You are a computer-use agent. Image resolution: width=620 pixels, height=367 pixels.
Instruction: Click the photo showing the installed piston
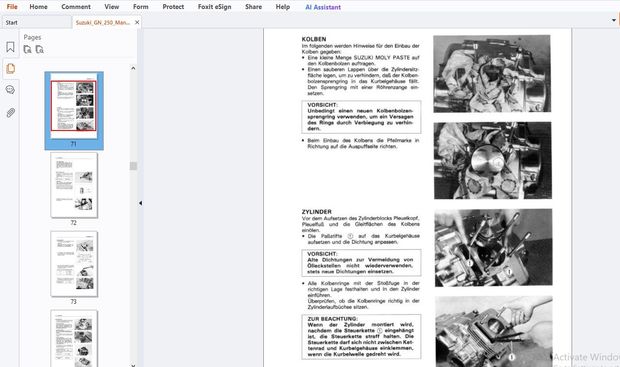click(x=492, y=160)
